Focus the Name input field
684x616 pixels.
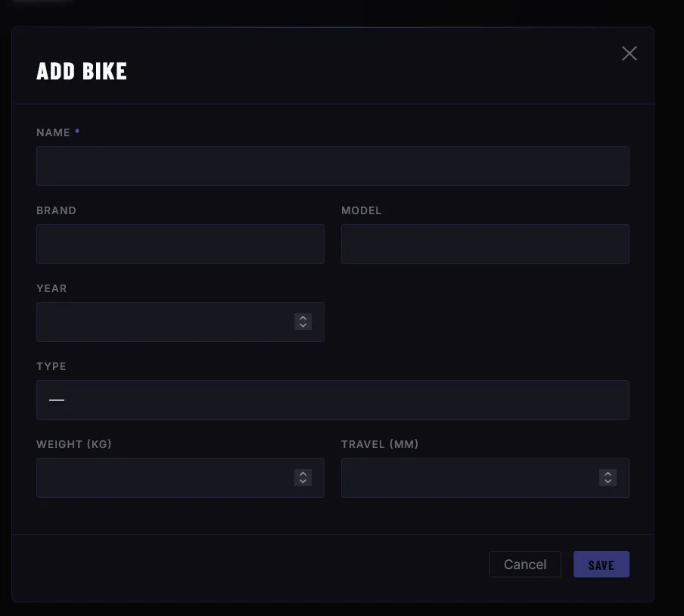[333, 166]
